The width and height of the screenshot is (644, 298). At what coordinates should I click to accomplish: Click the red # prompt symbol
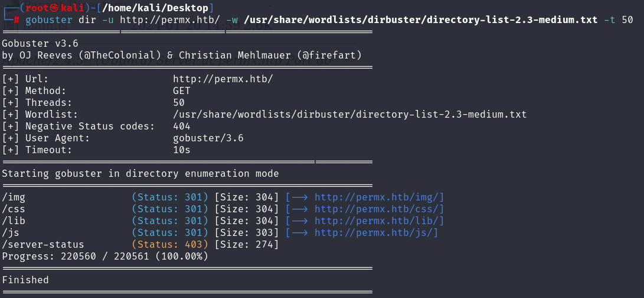tap(17, 20)
